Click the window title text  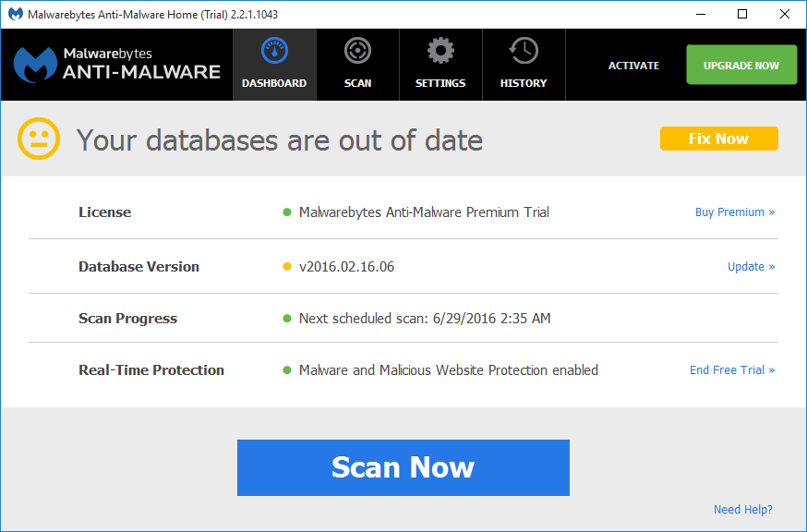tap(153, 15)
